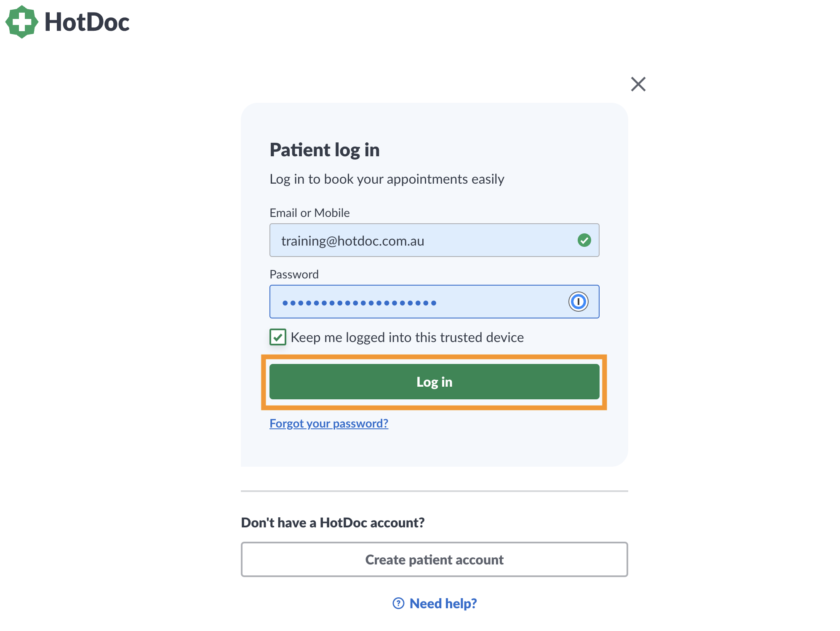Screen dimensions: 840x631
Task: Click the HotDoc green cross logo icon
Action: click(21, 22)
